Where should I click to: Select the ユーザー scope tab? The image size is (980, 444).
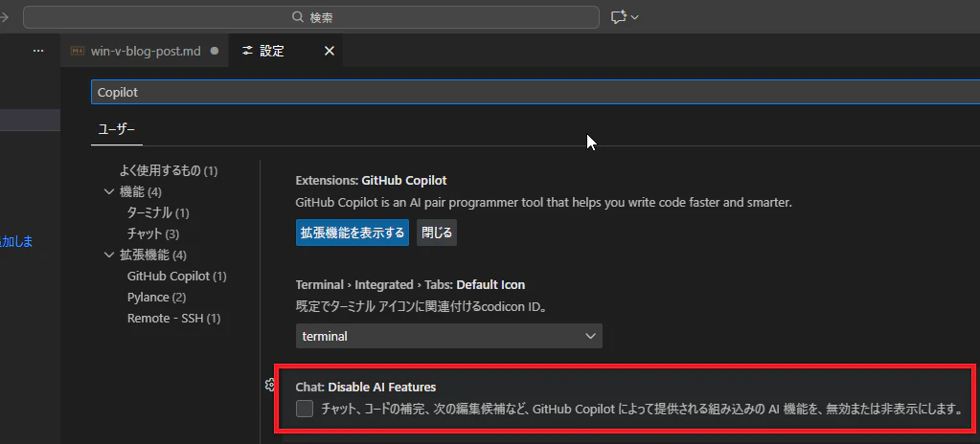[116, 129]
